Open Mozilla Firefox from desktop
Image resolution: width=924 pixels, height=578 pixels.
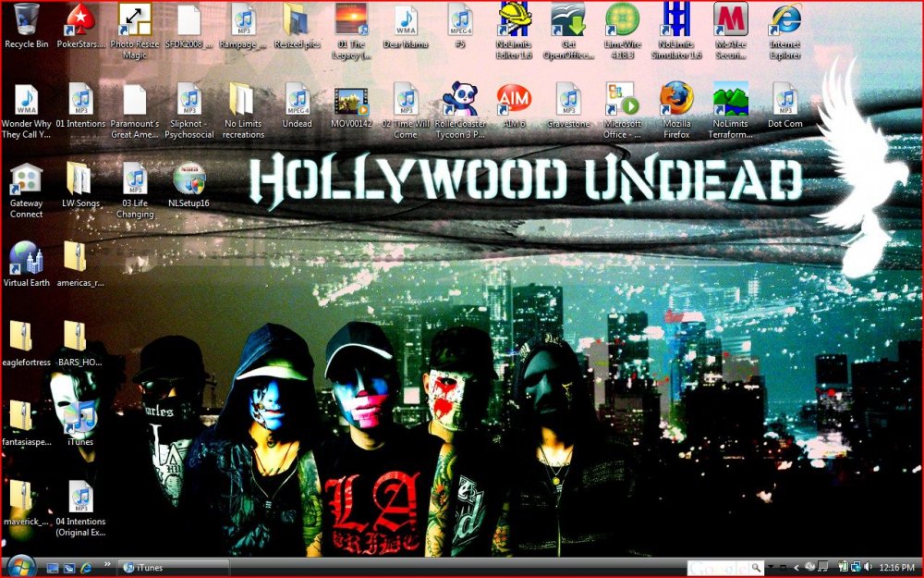pos(676,100)
